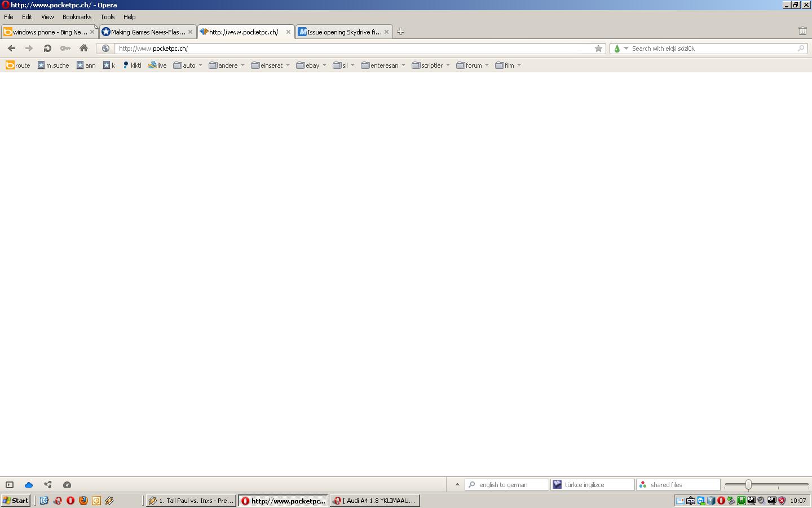The image size is (812, 508).
Task: Switch to Audi A4 1.8 taskbar window
Action: click(x=374, y=501)
